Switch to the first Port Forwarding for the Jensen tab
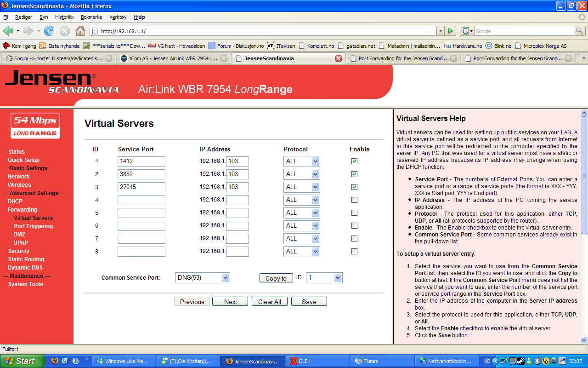 [402, 58]
